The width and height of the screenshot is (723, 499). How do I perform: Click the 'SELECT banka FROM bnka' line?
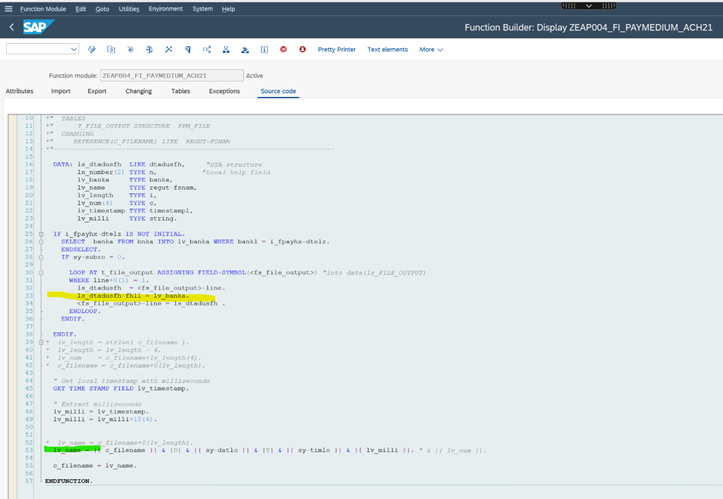tap(196, 242)
